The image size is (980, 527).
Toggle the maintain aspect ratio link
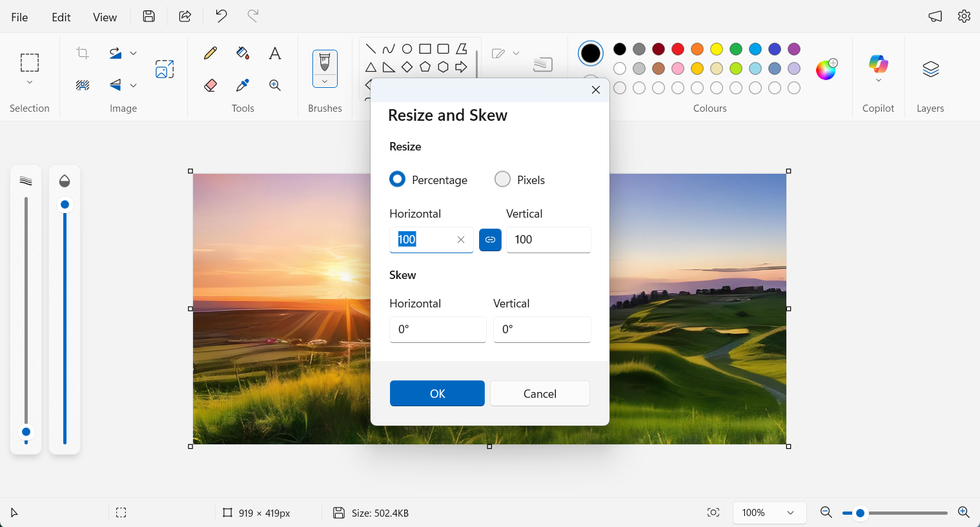[x=490, y=240]
